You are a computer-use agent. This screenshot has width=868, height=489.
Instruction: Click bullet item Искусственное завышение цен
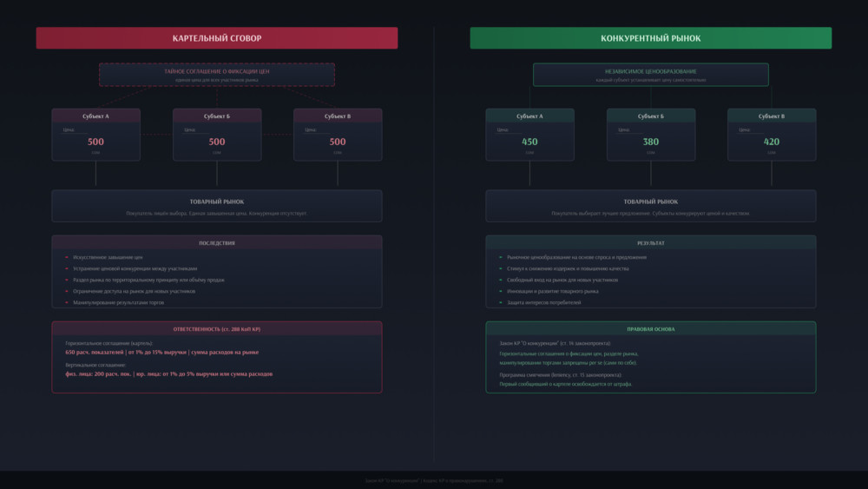point(108,258)
